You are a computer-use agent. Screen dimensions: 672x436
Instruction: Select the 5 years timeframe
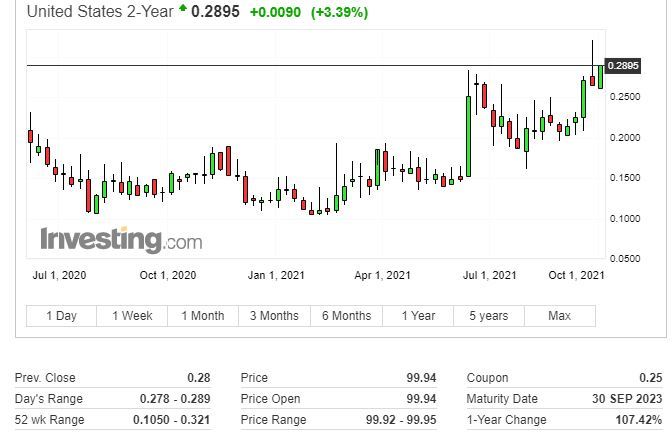pos(489,316)
